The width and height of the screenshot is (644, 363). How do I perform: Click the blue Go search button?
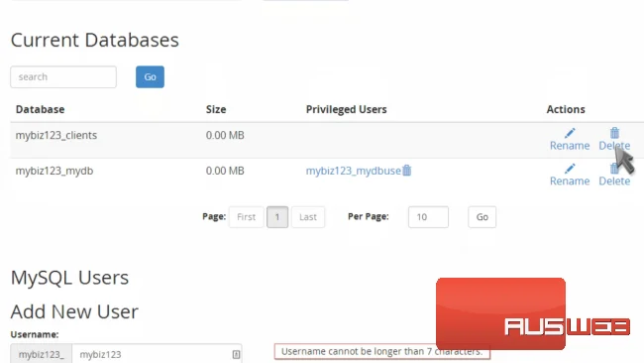(x=150, y=77)
